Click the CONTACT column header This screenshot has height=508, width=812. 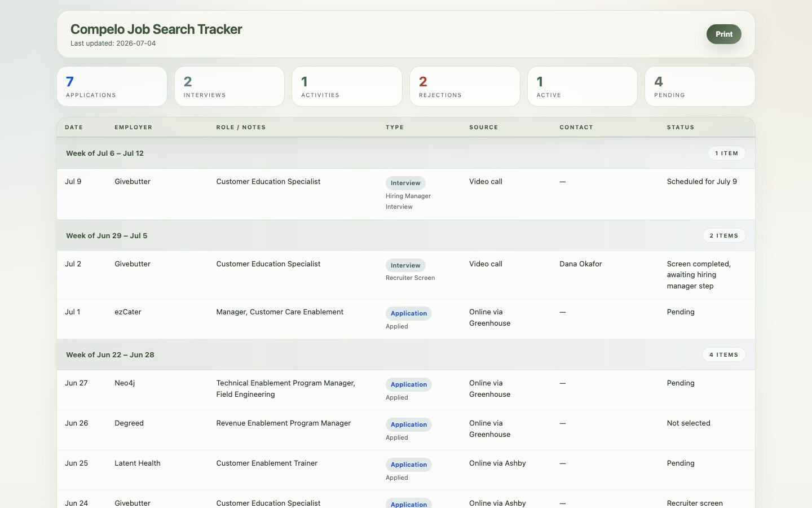click(576, 128)
